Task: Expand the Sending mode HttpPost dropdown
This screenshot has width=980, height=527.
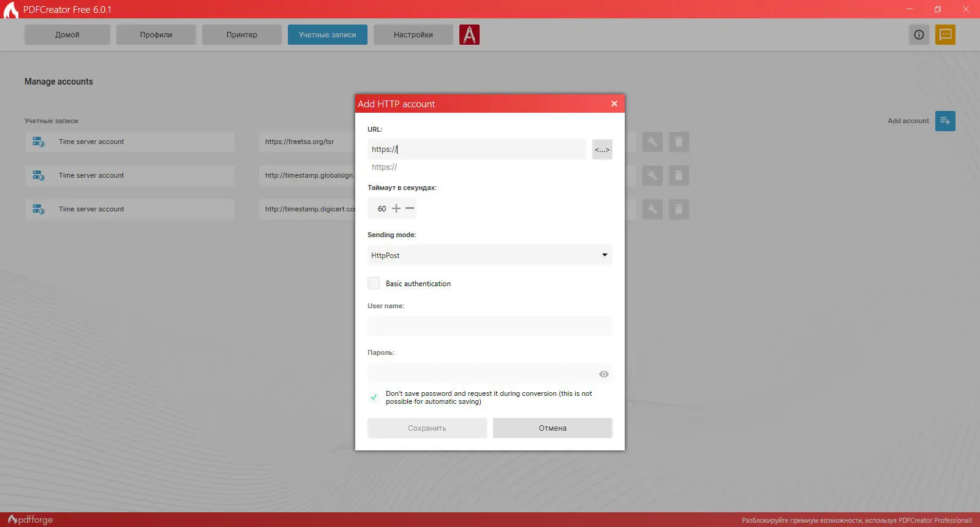Action: pyautogui.click(x=490, y=255)
